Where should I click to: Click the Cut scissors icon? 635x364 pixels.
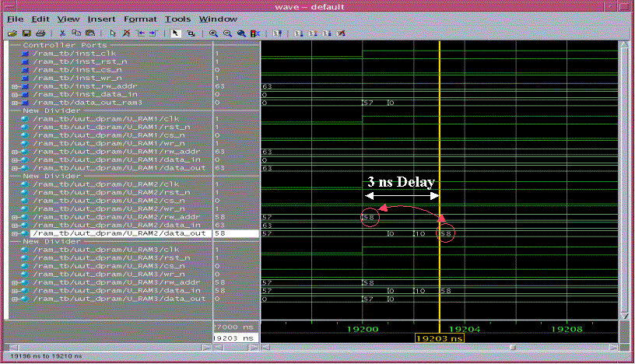(x=63, y=33)
